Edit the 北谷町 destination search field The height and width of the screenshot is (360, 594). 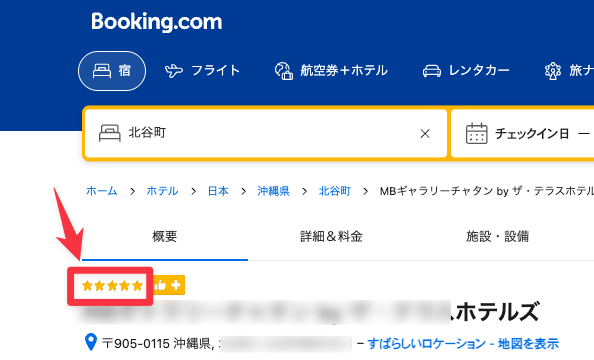coord(265,133)
